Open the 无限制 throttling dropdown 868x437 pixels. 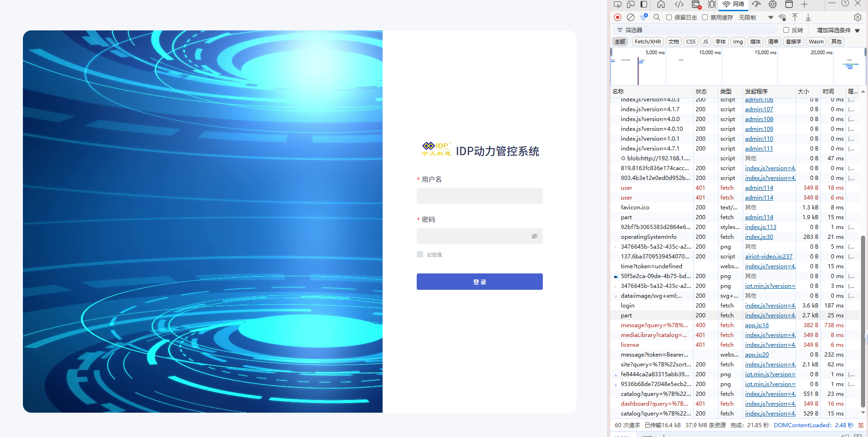(755, 17)
